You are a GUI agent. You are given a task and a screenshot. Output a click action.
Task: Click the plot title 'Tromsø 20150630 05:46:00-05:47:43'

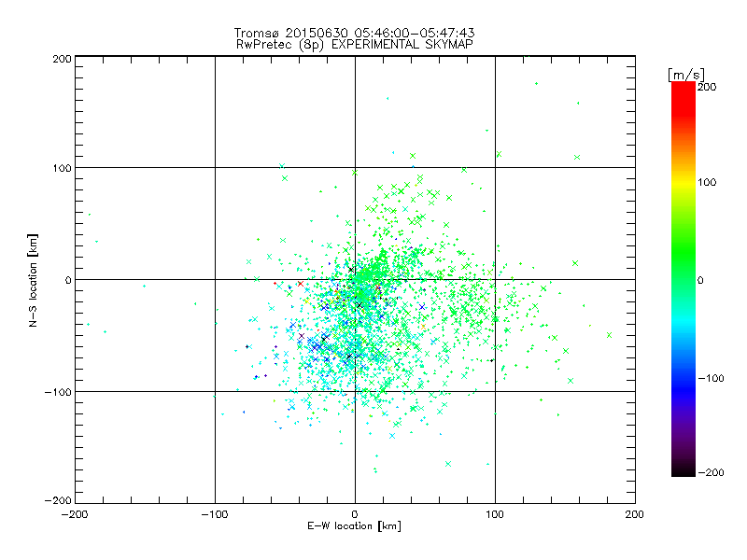[355, 33]
